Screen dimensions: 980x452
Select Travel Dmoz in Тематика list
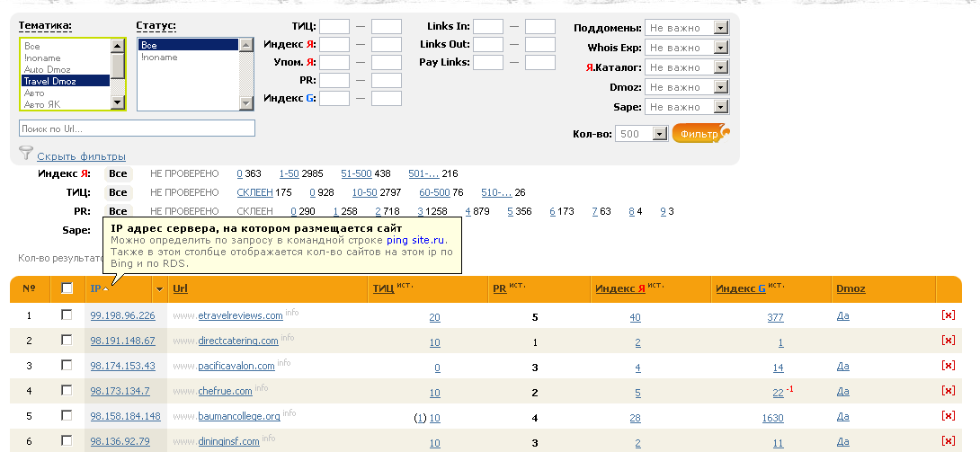point(66,81)
